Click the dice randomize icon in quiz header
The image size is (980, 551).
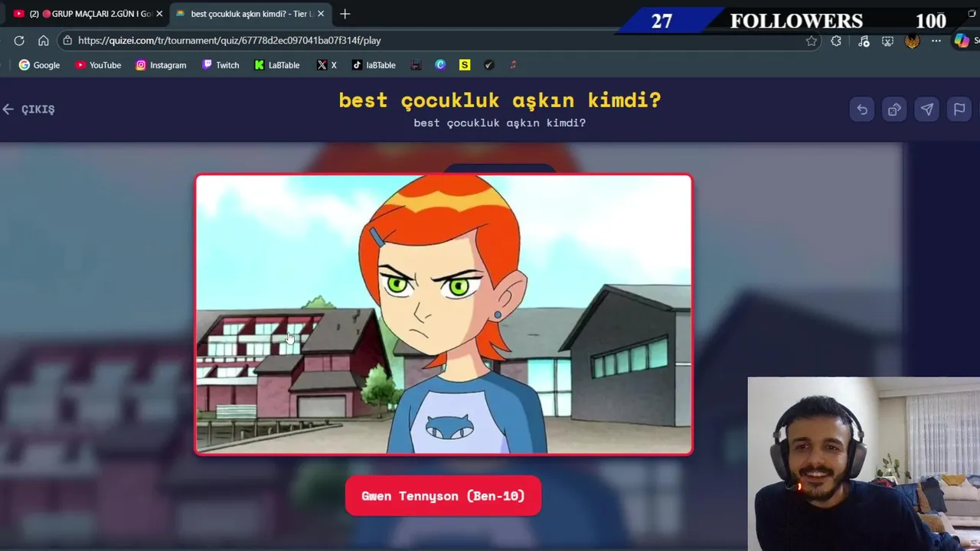click(x=894, y=109)
